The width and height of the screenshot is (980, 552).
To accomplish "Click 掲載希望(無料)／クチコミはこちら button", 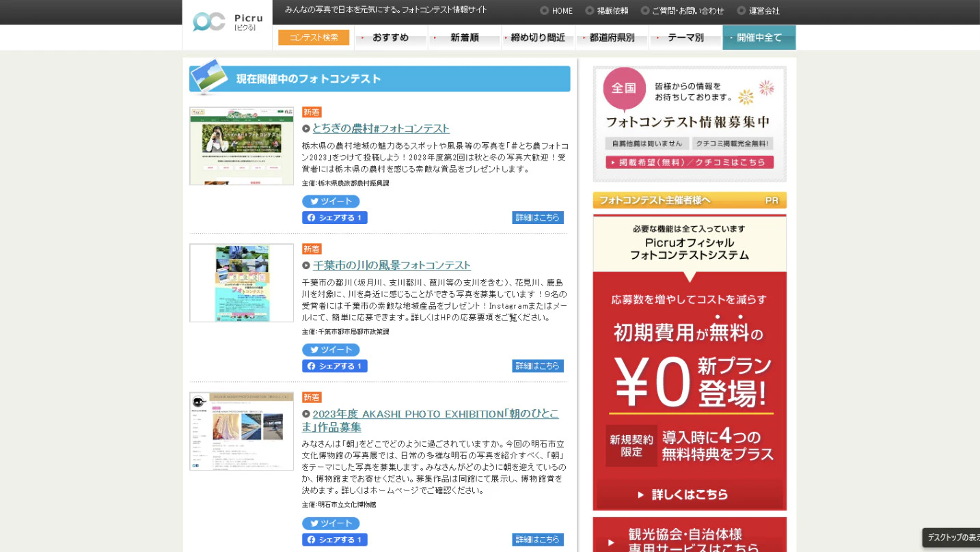I will point(690,162).
